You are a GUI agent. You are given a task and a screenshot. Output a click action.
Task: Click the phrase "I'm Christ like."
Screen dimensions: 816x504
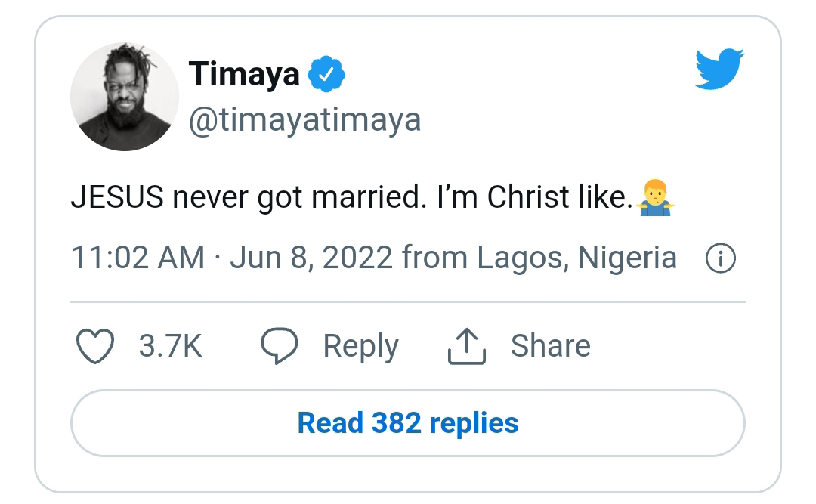pos(530,197)
